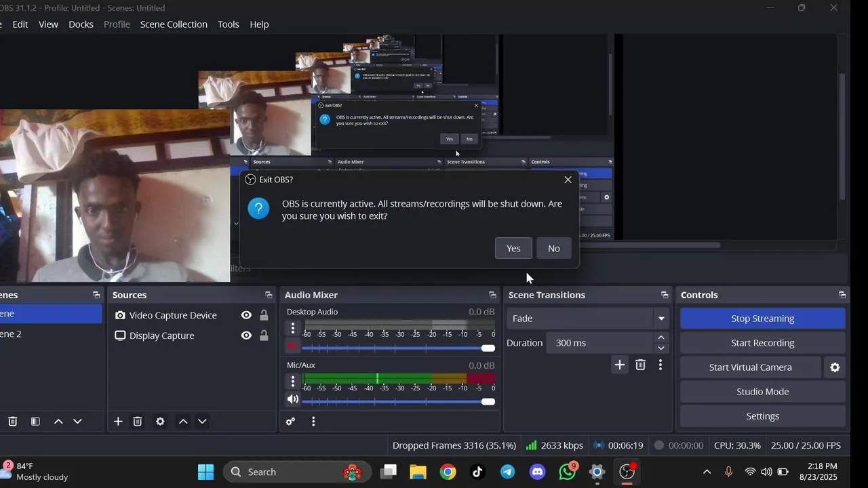Add transition plus icon
This screenshot has width=868, height=488.
coord(620,365)
